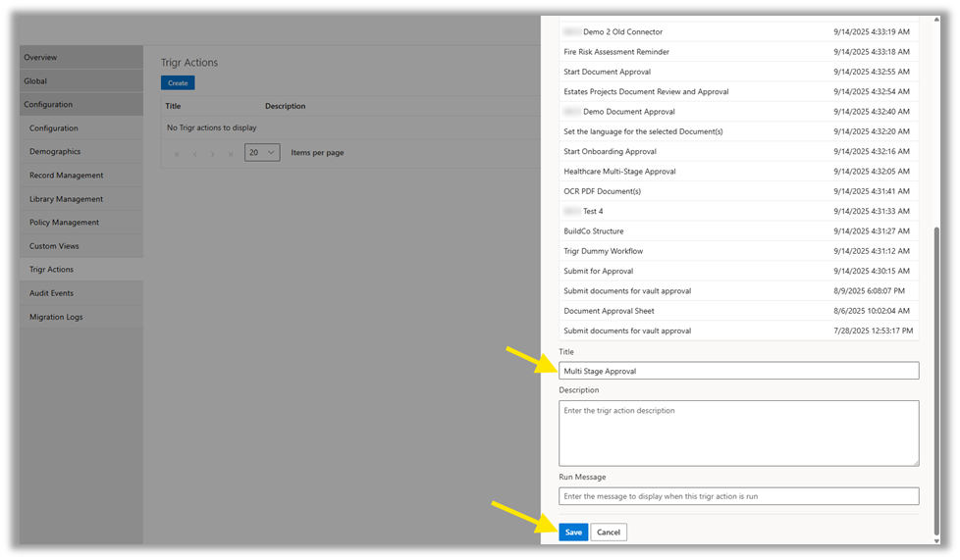Screen dimensions: 960x560
Task: Click the Title input field
Action: tap(738, 371)
